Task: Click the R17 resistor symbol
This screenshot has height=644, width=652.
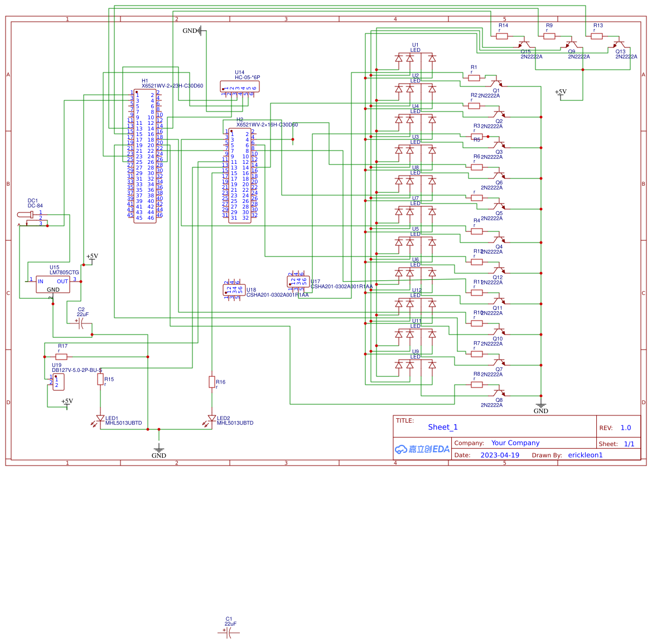Action: coord(61,357)
